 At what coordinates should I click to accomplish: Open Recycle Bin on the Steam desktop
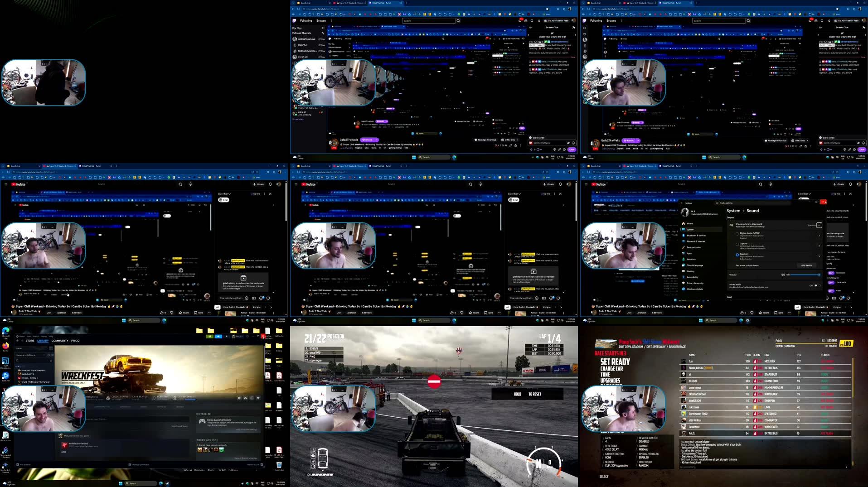pyautogui.click(x=279, y=466)
